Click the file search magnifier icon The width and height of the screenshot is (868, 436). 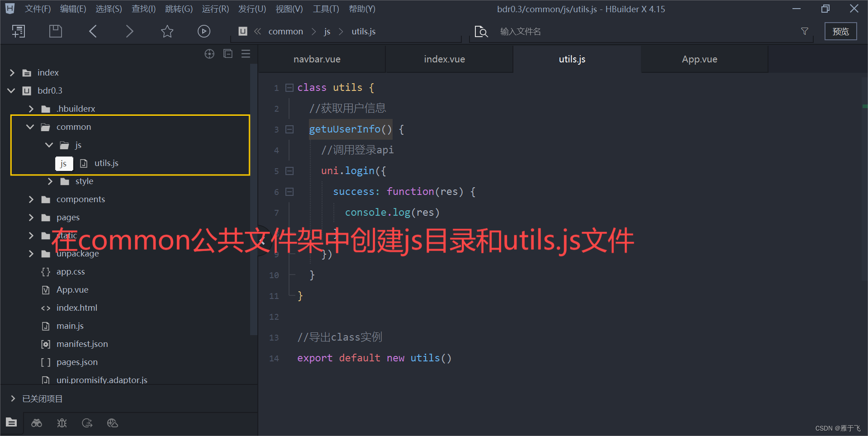tap(481, 31)
